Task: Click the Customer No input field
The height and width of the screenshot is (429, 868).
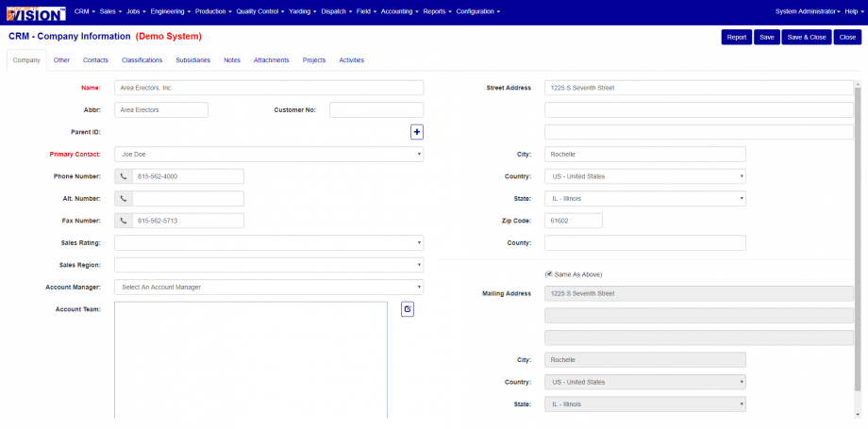Action: [376, 110]
